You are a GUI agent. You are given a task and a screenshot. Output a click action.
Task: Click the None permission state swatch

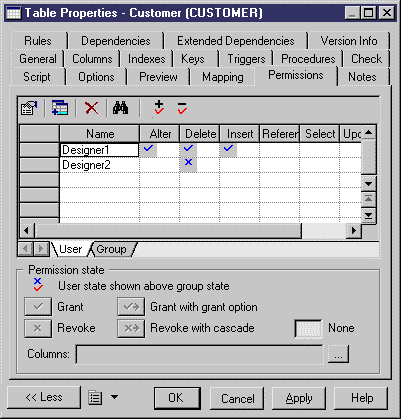point(308,329)
